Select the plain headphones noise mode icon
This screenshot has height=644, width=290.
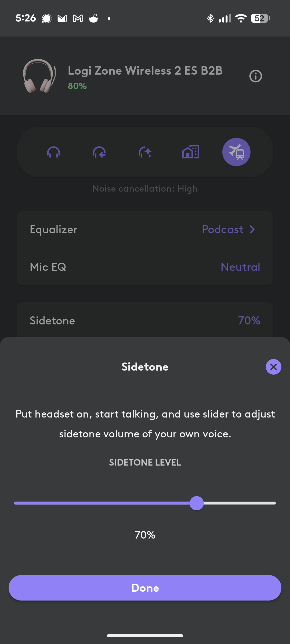click(53, 152)
